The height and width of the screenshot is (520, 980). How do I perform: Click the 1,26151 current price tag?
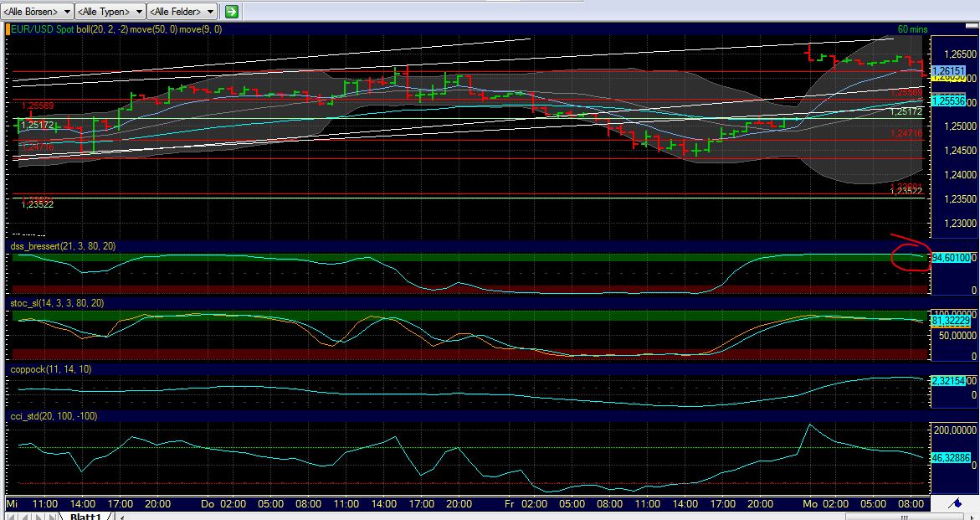click(x=948, y=70)
